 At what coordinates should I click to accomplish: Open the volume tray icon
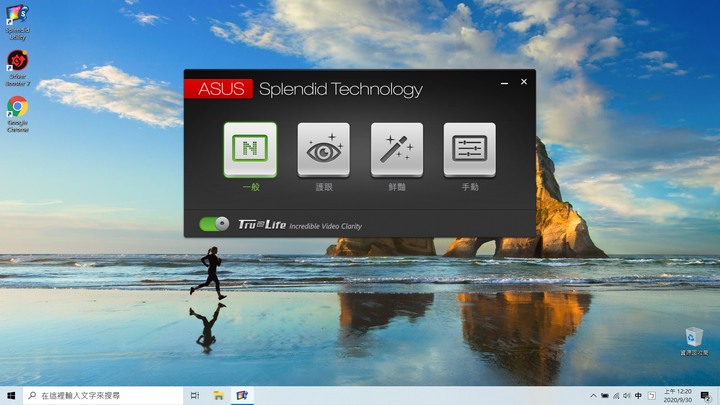pos(627,396)
